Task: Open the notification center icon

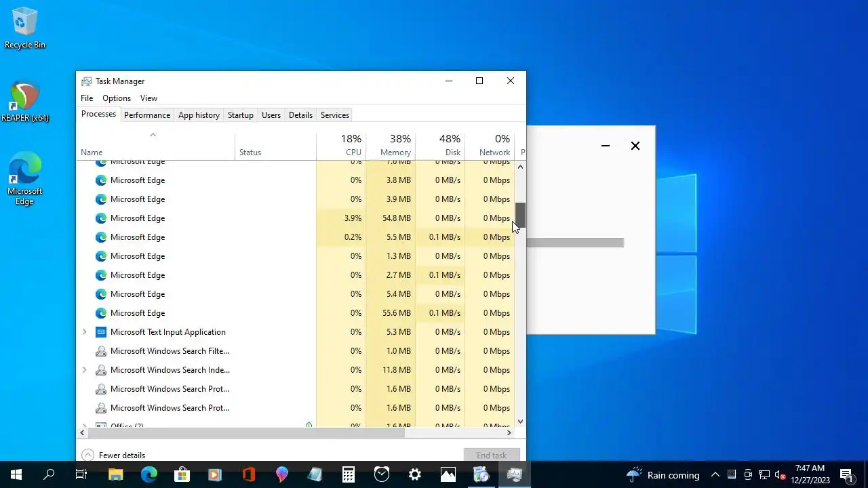Action: click(846, 474)
